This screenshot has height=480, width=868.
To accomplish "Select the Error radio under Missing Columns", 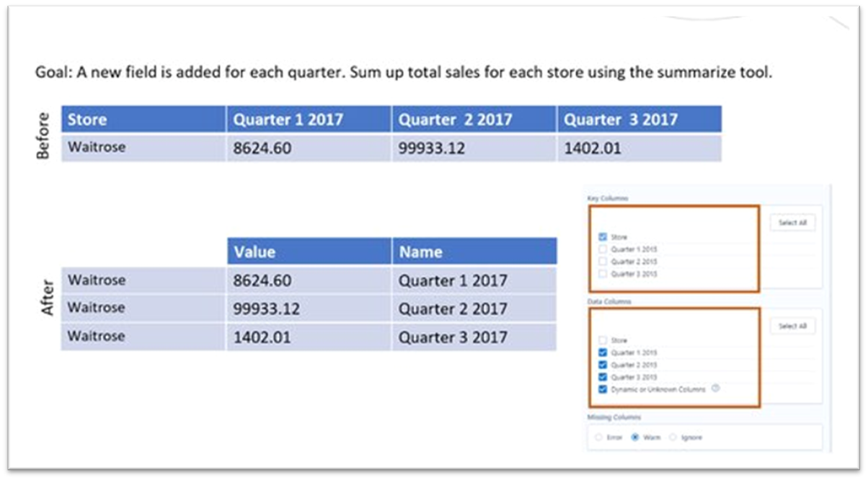I will (x=600, y=437).
